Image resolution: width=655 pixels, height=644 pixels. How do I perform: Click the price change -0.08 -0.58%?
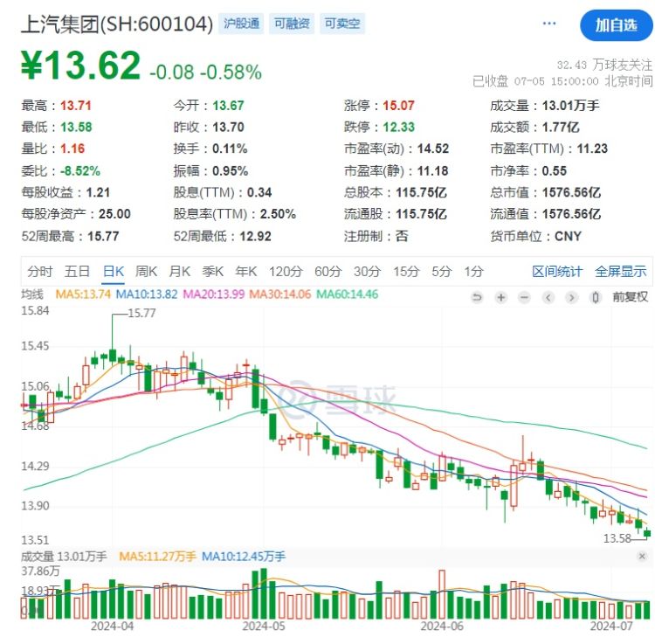[x=205, y=72]
